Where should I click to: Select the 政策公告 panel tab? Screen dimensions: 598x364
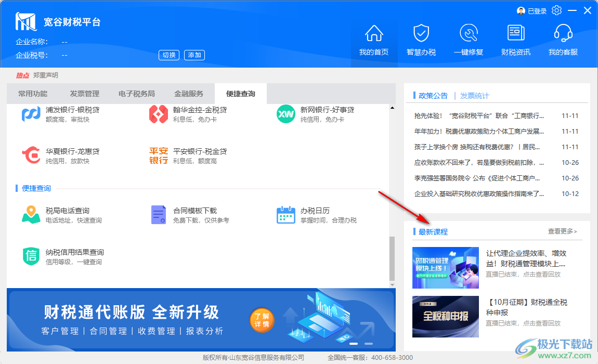click(433, 96)
